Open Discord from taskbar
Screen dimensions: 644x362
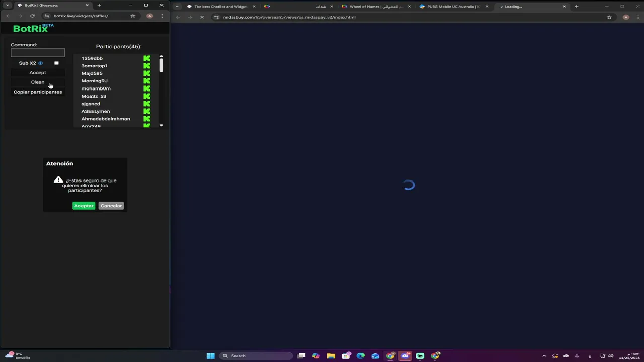(406, 356)
